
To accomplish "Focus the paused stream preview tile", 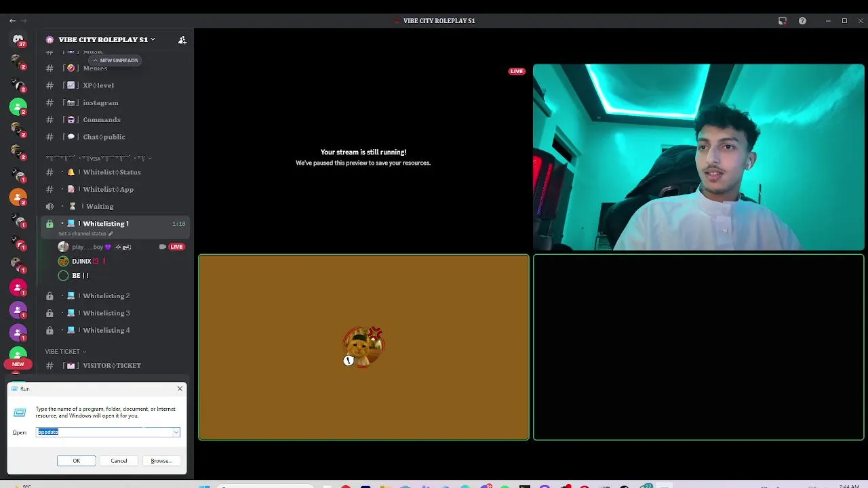I will click(363, 157).
